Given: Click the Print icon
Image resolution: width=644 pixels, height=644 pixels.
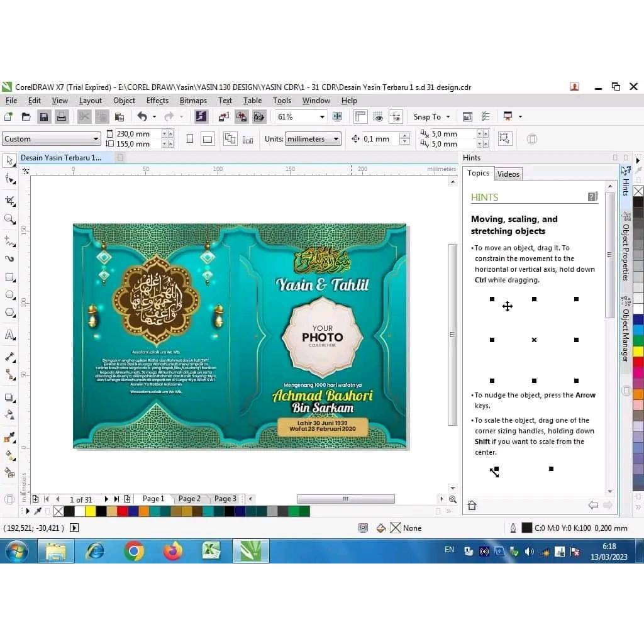Looking at the screenshot, I should 62,116.
